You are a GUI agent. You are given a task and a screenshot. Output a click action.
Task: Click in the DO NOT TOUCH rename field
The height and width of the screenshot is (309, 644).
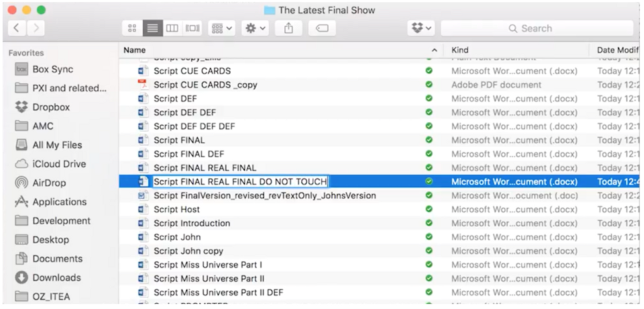click(240, 182)
